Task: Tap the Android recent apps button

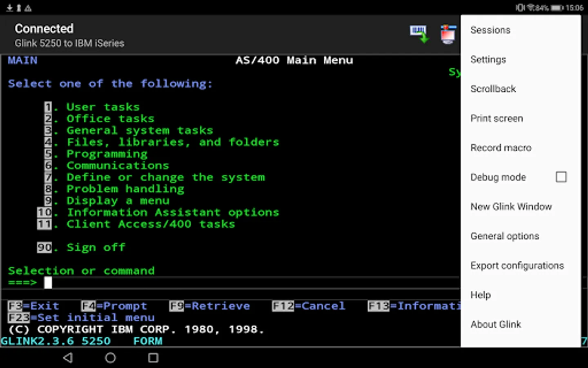Action: (153, 358)
